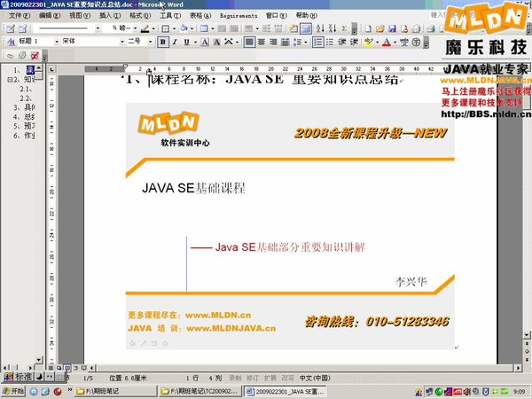532x399 pixels.
Task: Click the Draw Table pencil icon
Action: click(10, 29)
